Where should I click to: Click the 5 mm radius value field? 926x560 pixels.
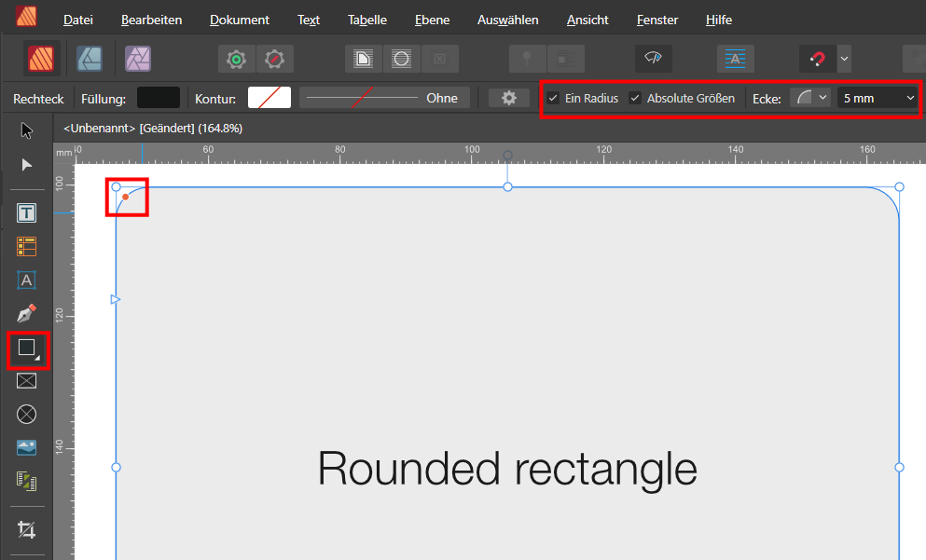[x=869, y=98]
